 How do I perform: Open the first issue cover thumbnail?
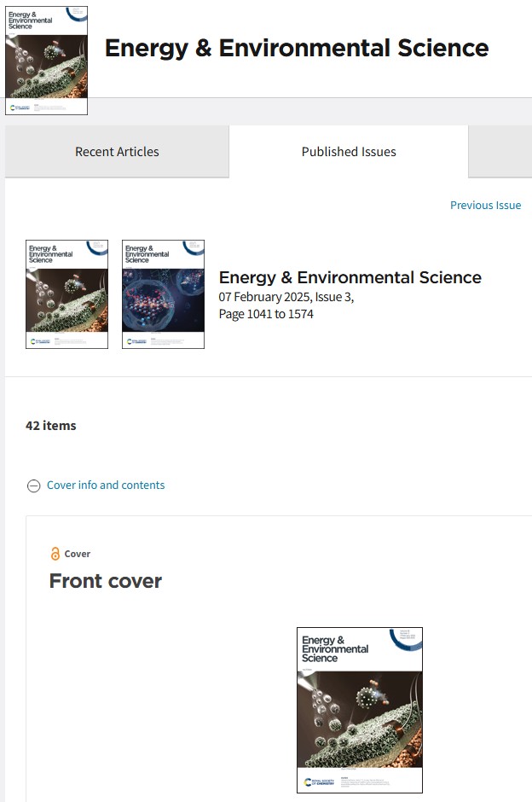click(x=67, y=294)
